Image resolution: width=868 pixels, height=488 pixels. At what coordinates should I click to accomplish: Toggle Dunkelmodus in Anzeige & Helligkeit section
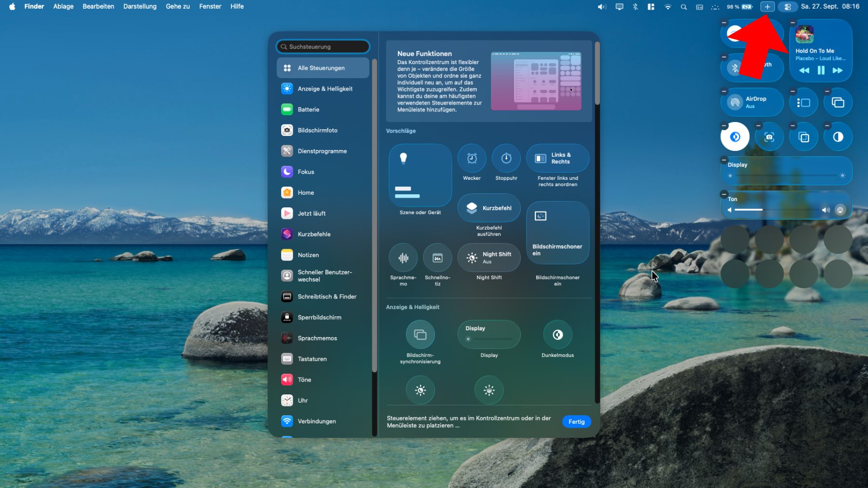pyautogui.click(x=557, y=335)
